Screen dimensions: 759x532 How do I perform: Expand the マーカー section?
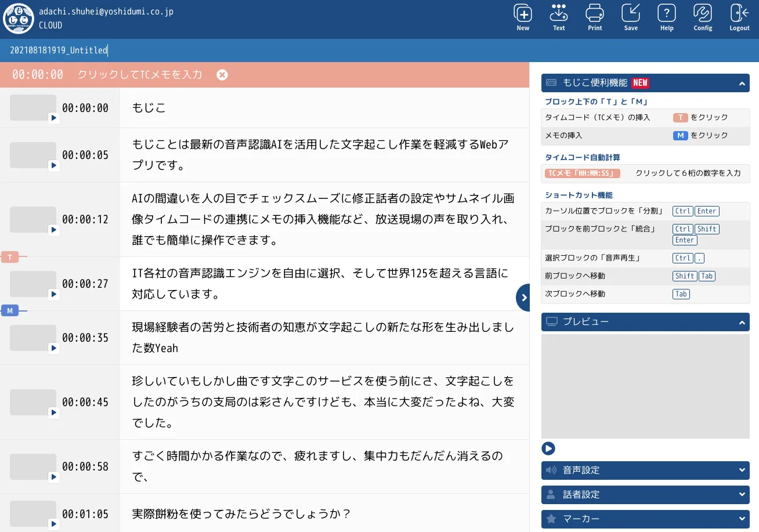742,519
